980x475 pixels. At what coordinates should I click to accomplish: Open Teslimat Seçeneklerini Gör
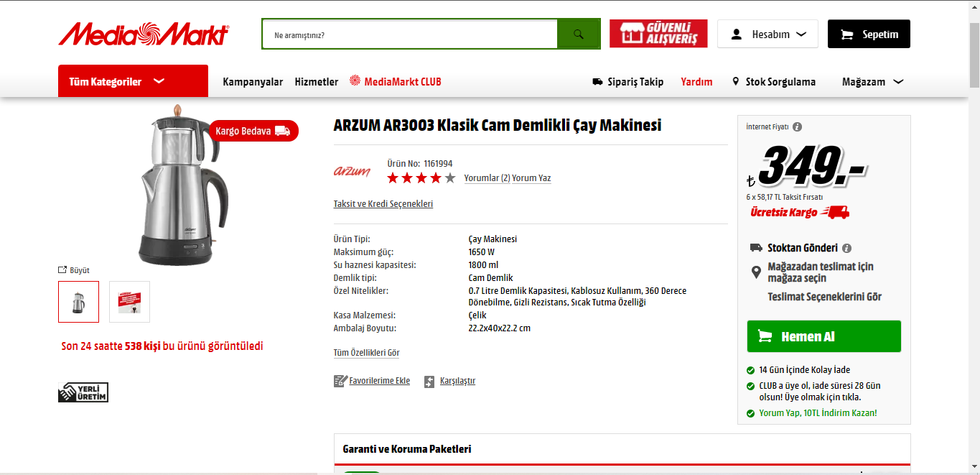click(825, 297)
